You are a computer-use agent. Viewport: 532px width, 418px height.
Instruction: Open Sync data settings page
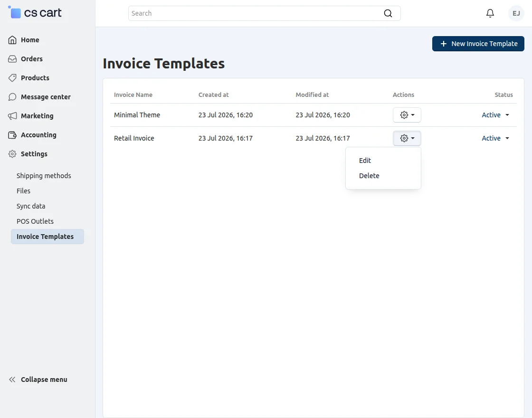coord(31,206)
